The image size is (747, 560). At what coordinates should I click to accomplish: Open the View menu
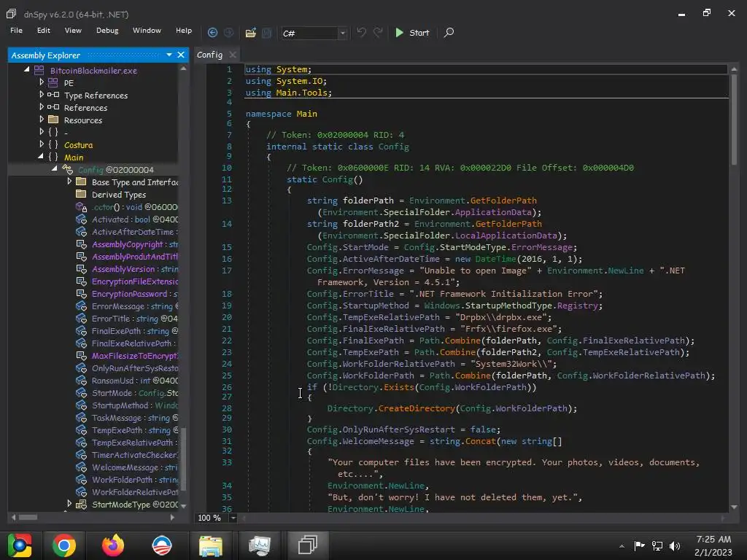click(x=73, y=30)
